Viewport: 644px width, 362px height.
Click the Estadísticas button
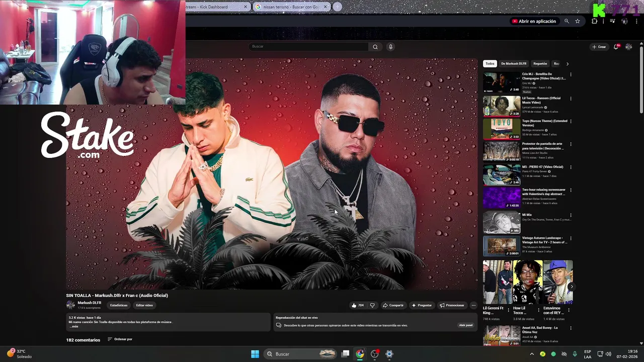point(119,305)
